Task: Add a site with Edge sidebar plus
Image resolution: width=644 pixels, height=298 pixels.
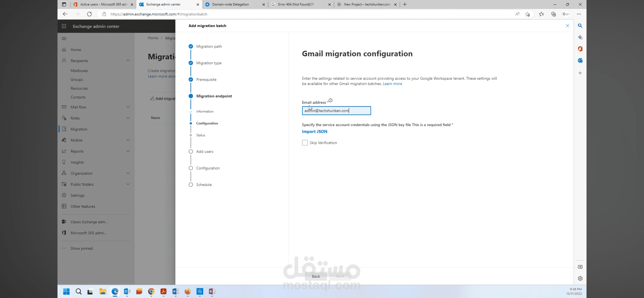Action: 580,73
